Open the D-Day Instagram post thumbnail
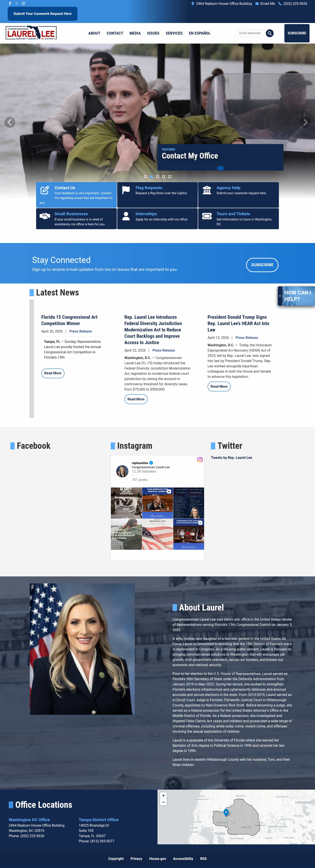 (126, 503)
